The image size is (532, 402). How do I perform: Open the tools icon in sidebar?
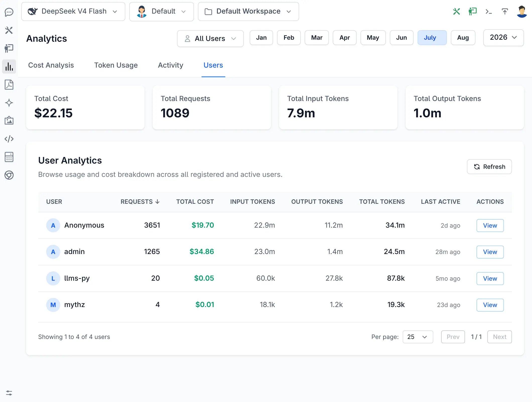[9, 30]
